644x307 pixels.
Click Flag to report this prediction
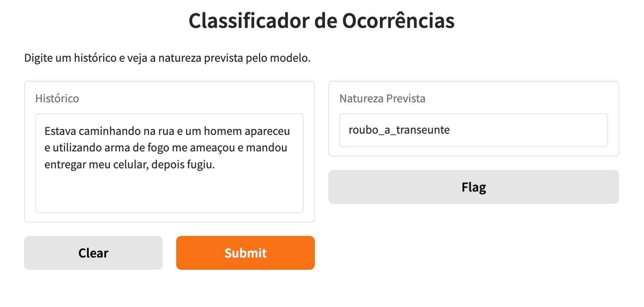[x=473, y=186]
